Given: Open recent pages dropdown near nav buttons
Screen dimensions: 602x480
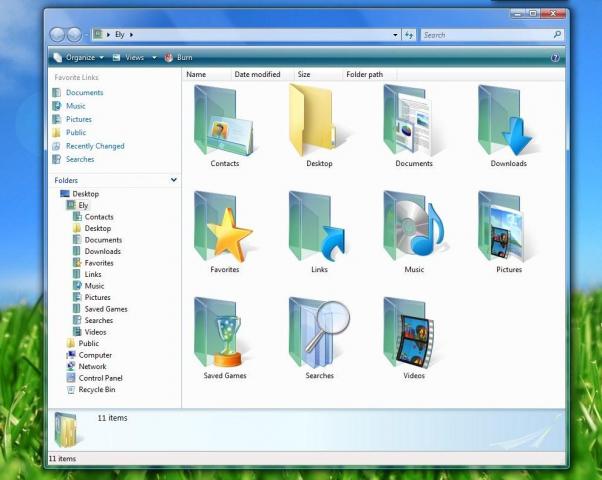Looking at the screenshot, I should click(x=86, y=35).
